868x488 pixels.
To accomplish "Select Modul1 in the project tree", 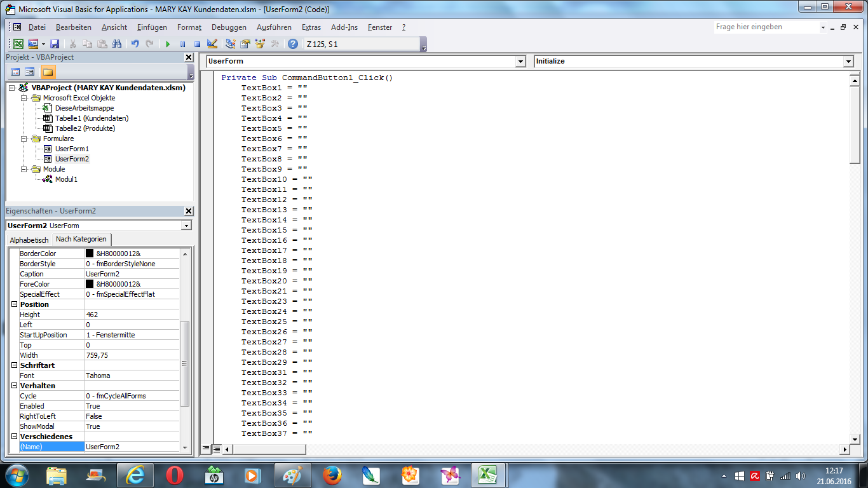I will [x=66, y=179].
